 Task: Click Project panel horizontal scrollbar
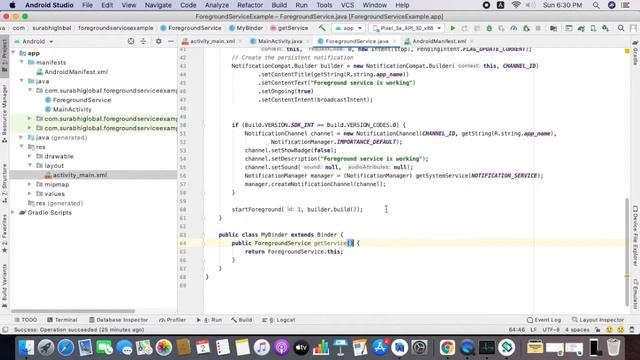point(73,311)
